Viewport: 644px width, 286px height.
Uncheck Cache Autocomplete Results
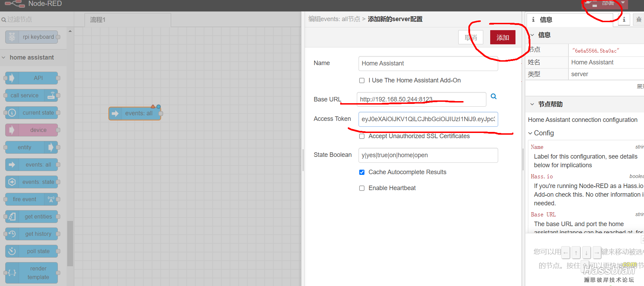click(x=362, y=172)
